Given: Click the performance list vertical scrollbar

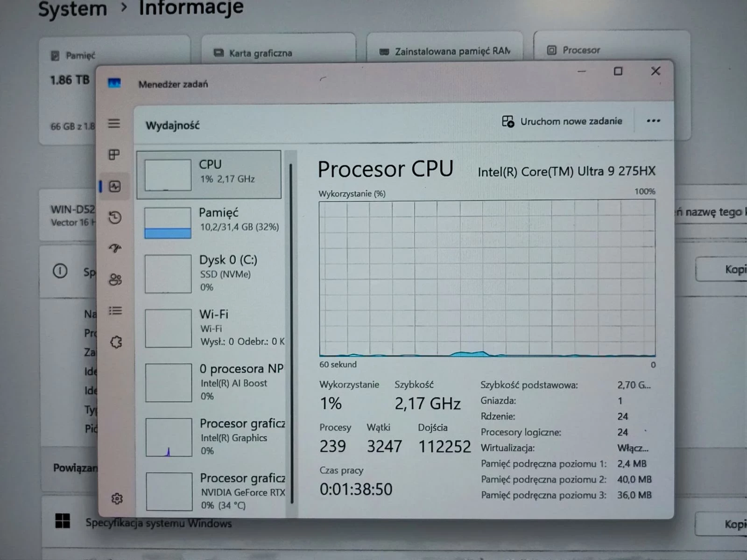Looking at the screenshot, I should pos(291,327).
